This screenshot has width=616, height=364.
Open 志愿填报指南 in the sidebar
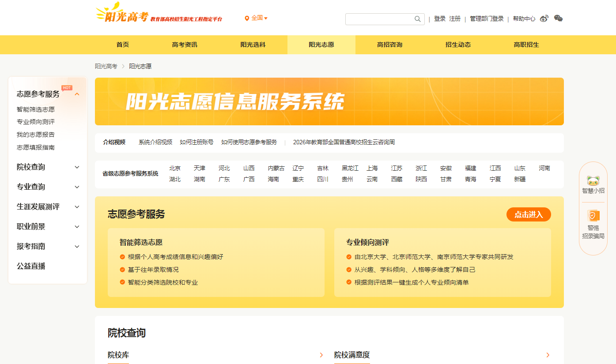point(36,147)
